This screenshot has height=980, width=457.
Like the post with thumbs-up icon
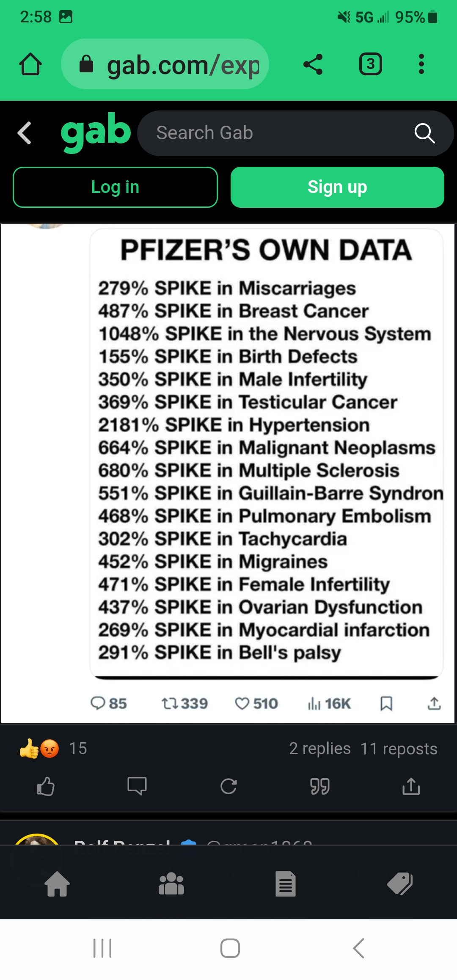46,787
